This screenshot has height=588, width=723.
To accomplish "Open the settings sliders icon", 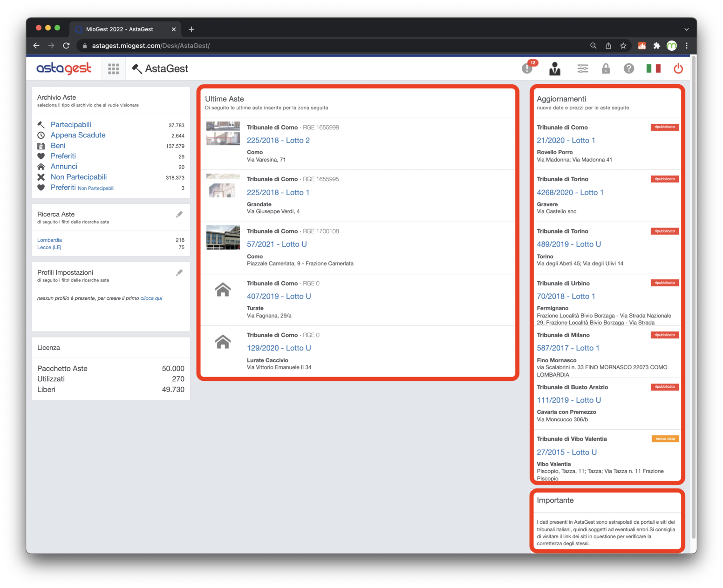I will [582, 68].
